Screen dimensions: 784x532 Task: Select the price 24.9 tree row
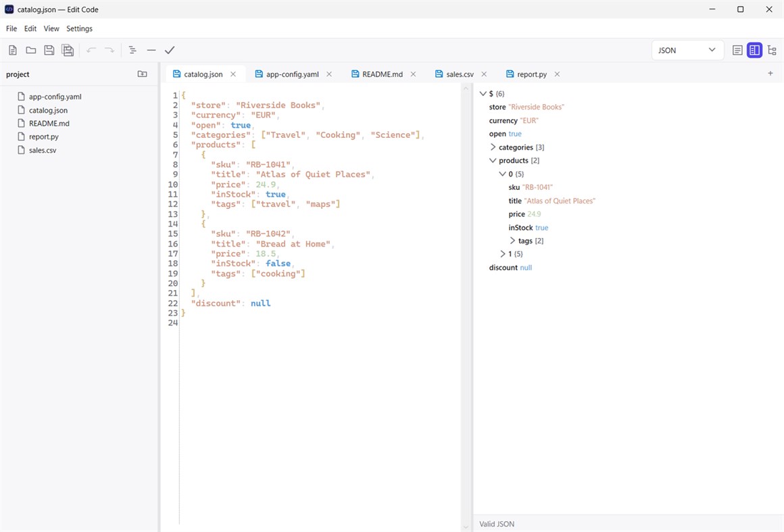pyautogui.click(x=524, y=214)
